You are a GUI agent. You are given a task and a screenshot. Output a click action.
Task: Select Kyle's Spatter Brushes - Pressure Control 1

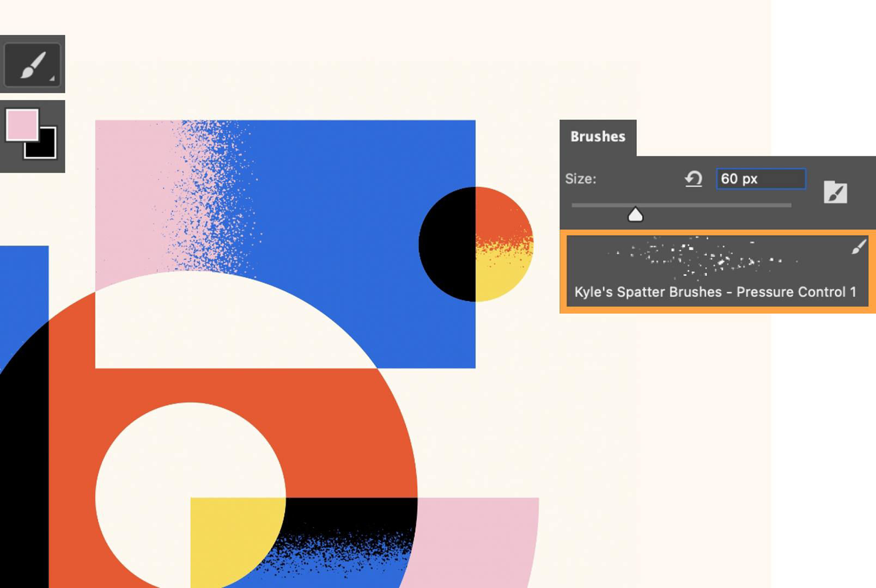[714, 292]
